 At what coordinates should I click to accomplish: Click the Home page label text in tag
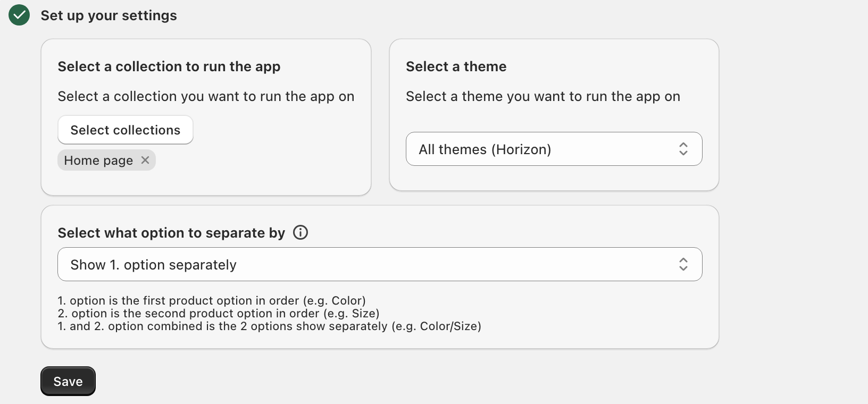98,161
